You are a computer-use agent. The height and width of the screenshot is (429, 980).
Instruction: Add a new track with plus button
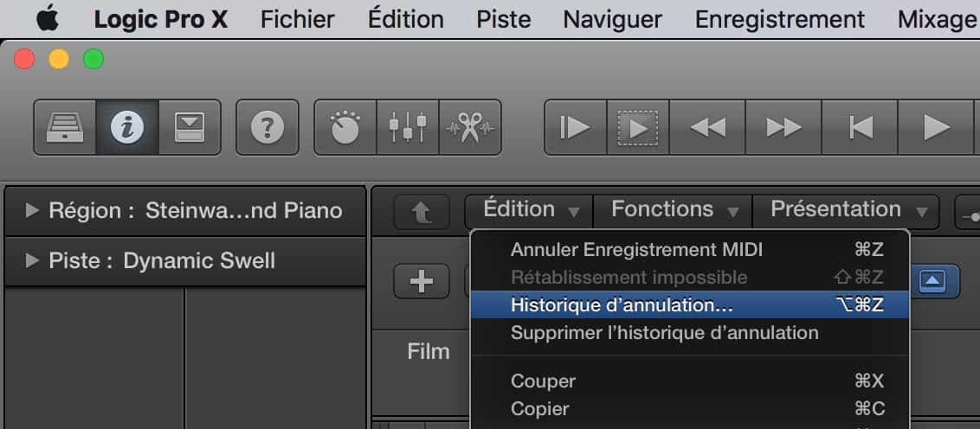click(422, 282)
